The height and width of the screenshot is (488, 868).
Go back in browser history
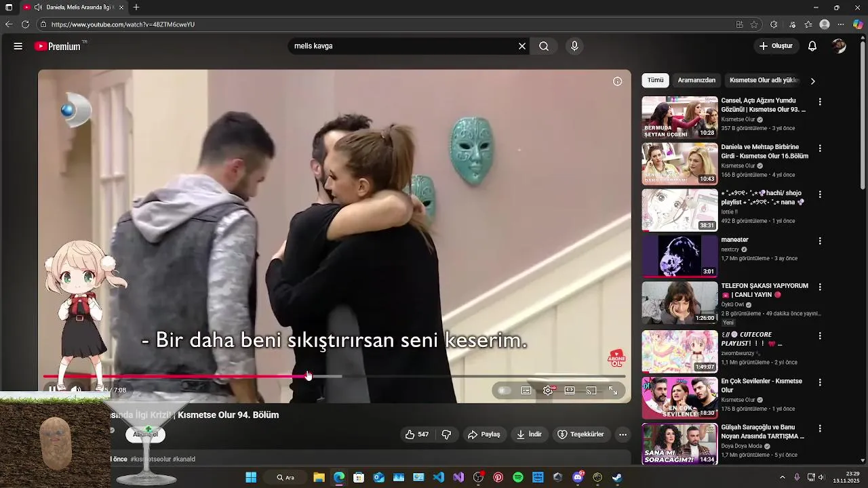tap(9, 24)
